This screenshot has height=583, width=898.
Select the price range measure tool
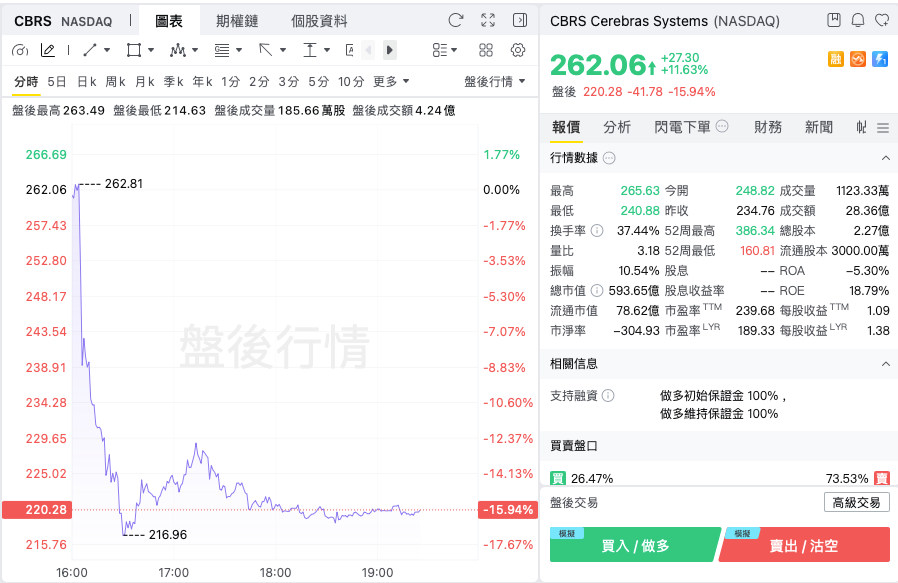coord(309,50)
